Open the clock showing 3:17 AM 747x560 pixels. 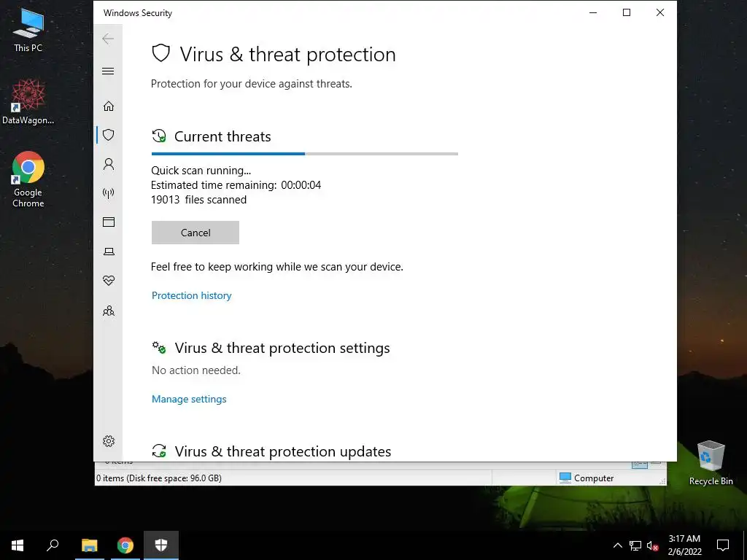pyautogui.click(x=684, y=545)
